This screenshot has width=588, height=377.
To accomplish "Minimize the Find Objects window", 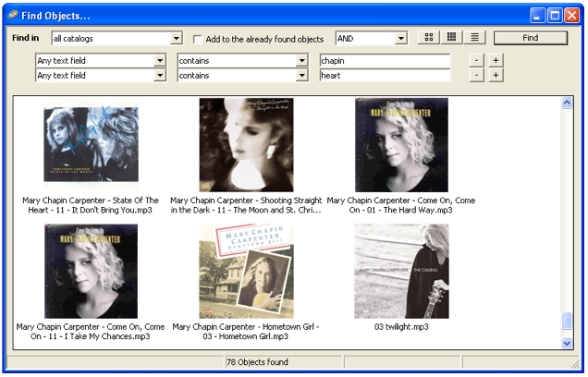I will click(x=537, y=16).
